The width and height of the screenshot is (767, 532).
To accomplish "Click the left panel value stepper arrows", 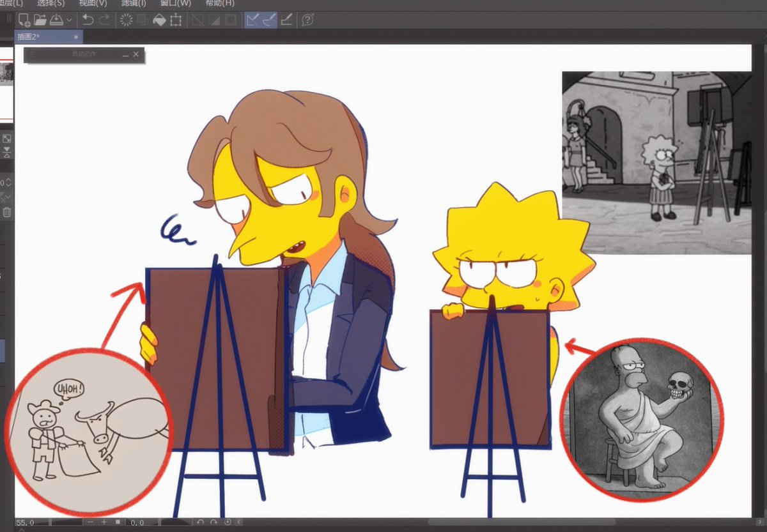I will [8, 182].
